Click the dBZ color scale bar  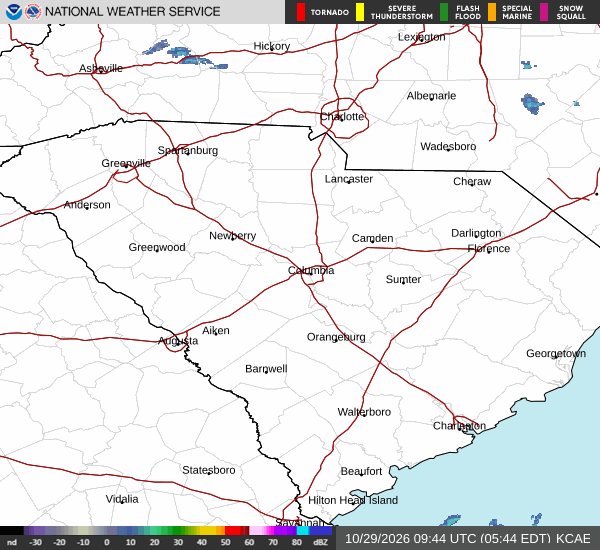point(166,530)
